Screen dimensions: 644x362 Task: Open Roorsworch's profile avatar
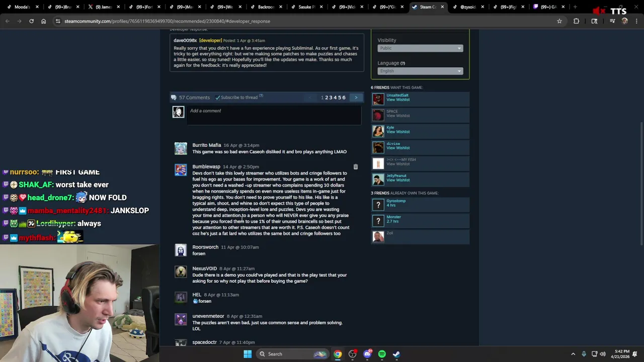[181, 250]
